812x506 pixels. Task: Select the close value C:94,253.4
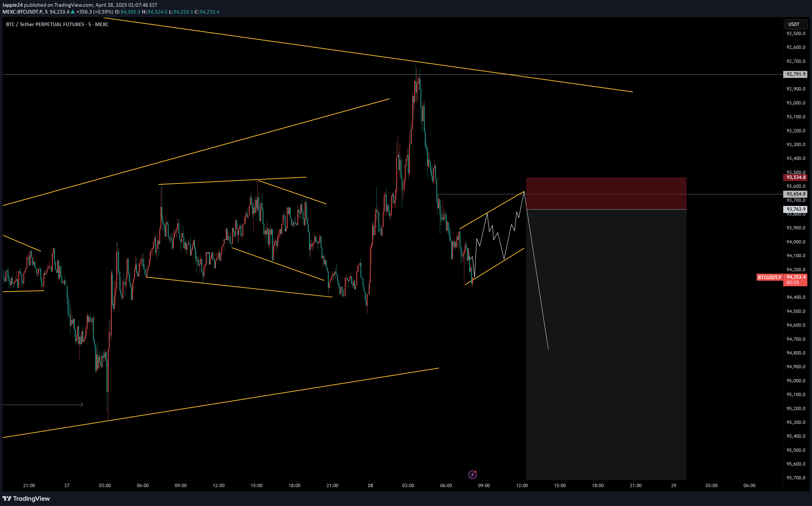[x=207, y=12]
